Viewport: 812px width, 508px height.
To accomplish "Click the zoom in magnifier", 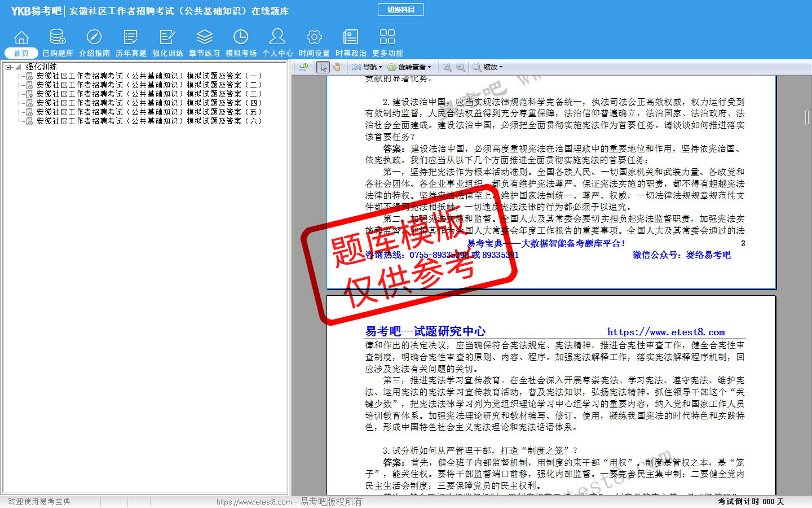I will coord(461,67).
